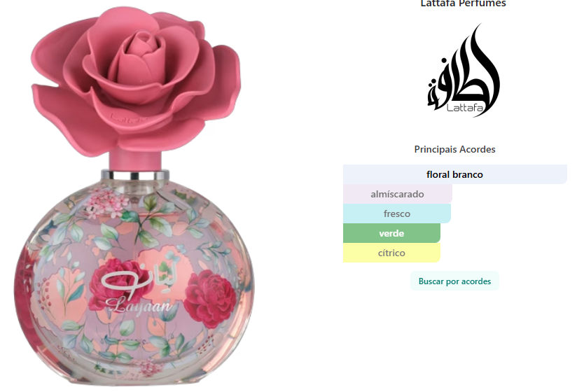The width and height of the screenshot is (577, 392).
Task: Select the almíscarado accord bar
Action: click(398, 194)
